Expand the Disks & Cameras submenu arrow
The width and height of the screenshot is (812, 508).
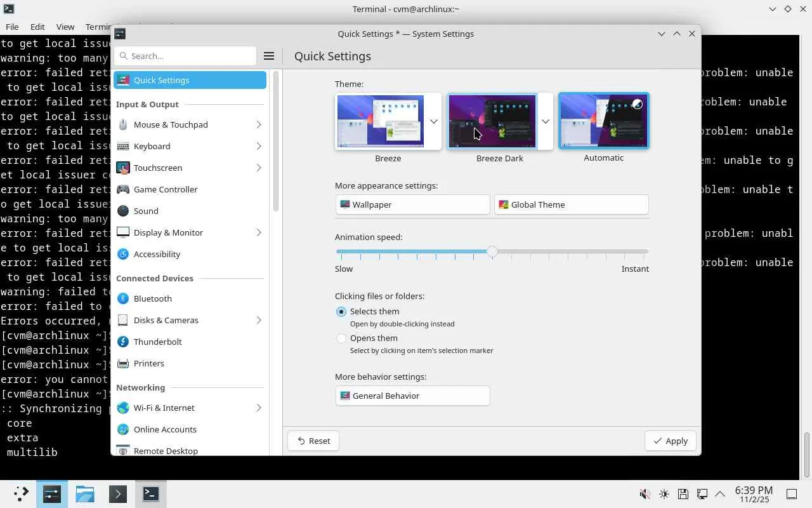coord(259,320)
